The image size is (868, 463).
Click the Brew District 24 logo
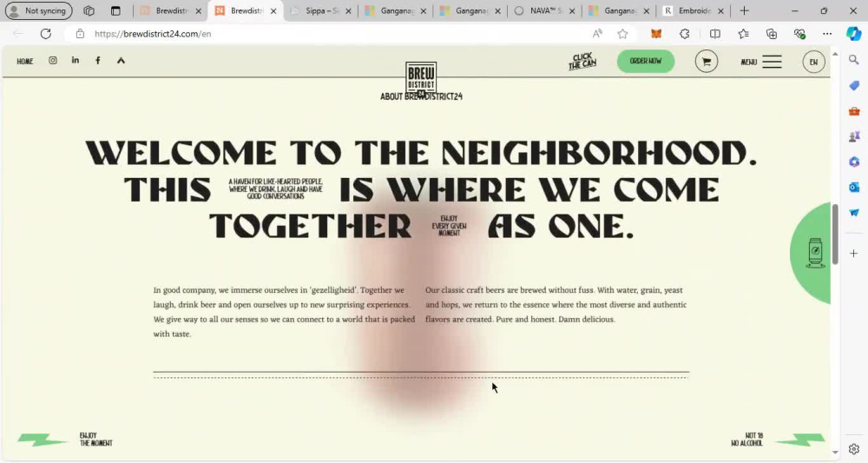pos(421,79)
